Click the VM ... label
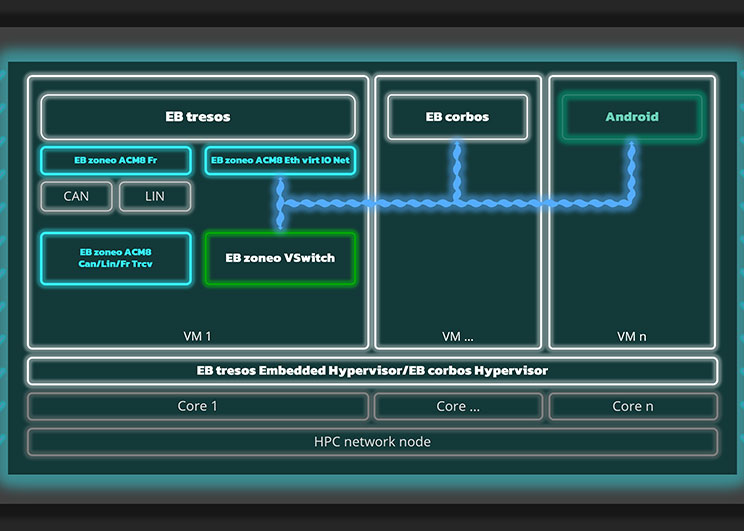 [457, 336]
